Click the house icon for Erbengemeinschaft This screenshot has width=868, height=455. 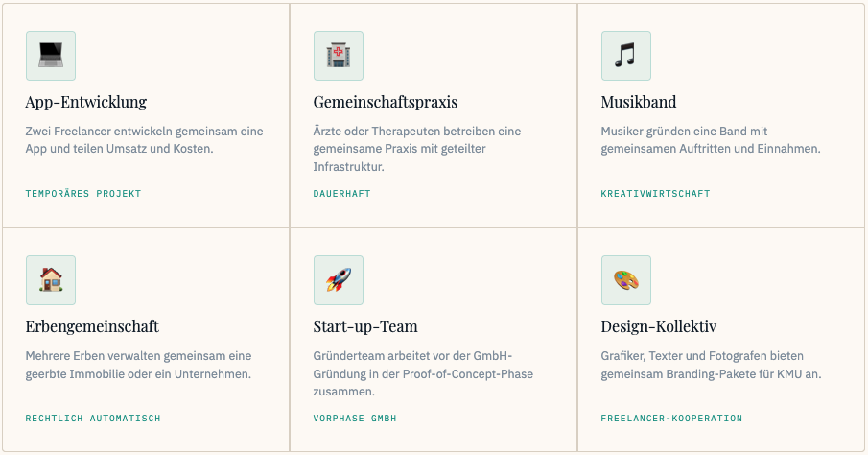tap(51, 280)
